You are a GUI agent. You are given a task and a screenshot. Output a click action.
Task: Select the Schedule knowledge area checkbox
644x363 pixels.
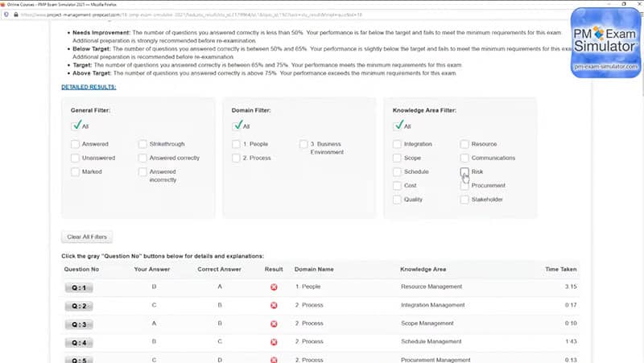coord(397,171)
